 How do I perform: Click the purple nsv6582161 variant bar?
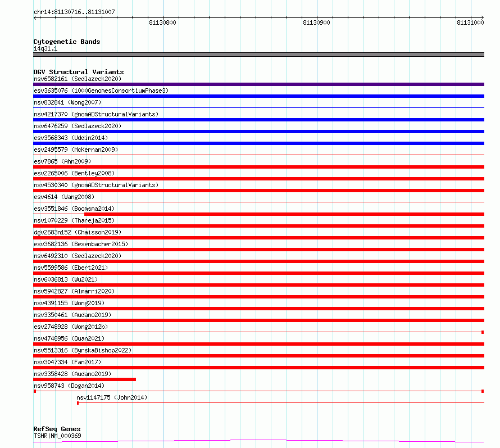pos(258,84)
